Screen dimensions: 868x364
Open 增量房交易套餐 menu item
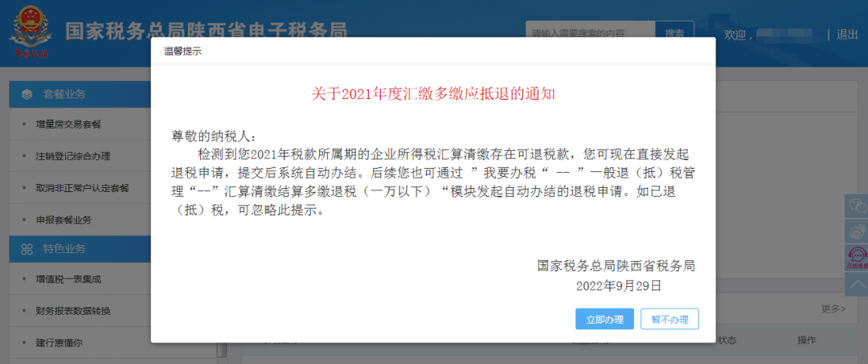click(68, 124)
